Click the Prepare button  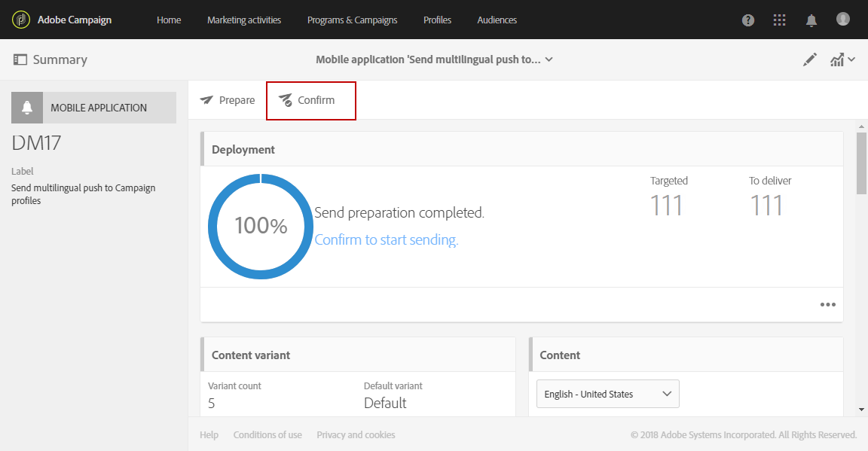click(228, 100)
